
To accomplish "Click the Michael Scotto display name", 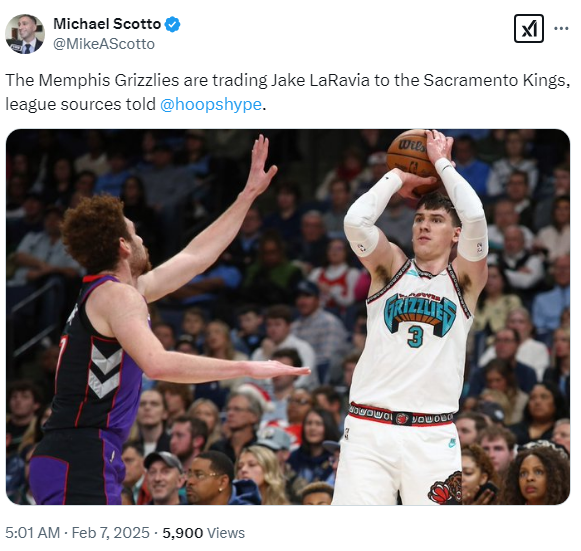I will (x=107, y=24).
